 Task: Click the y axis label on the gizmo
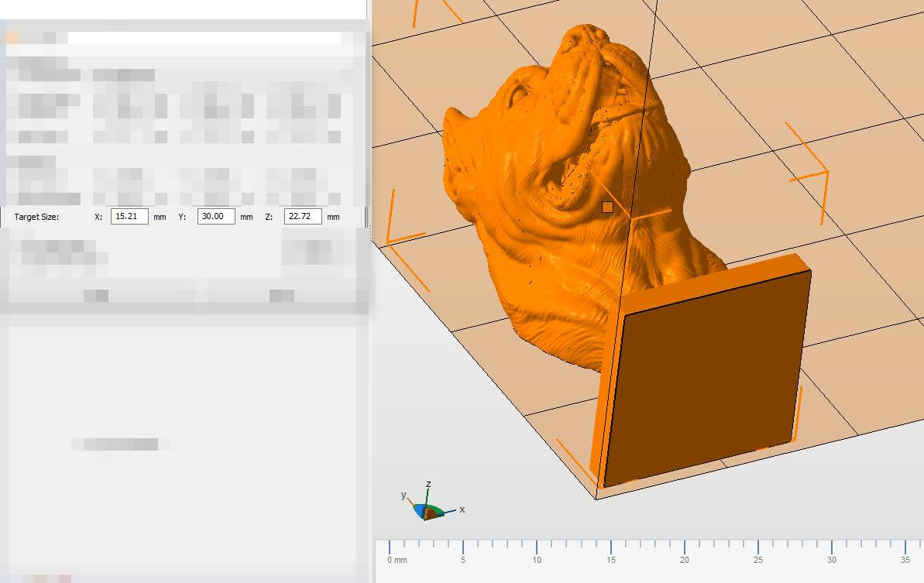pos(404,495)
